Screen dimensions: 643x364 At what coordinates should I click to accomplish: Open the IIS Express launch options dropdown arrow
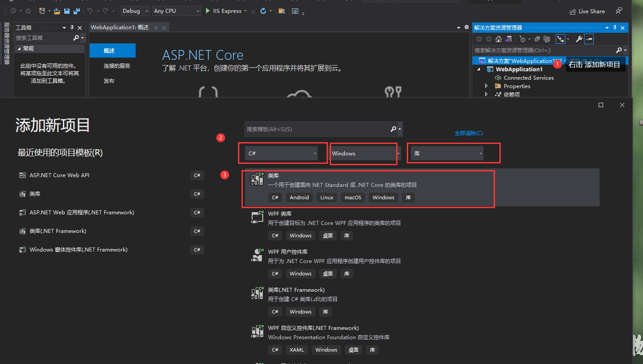246,11
